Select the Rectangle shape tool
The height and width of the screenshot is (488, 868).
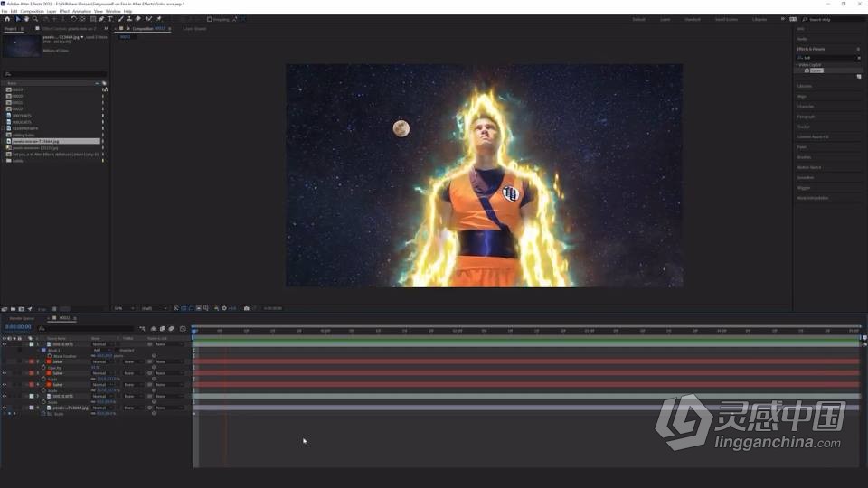point(93,19)
